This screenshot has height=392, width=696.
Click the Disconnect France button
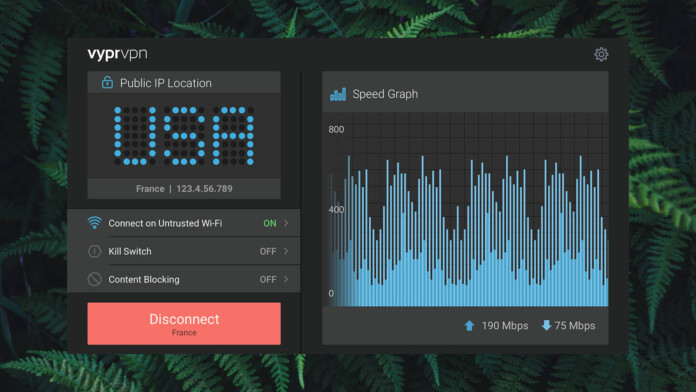[184, 324]
